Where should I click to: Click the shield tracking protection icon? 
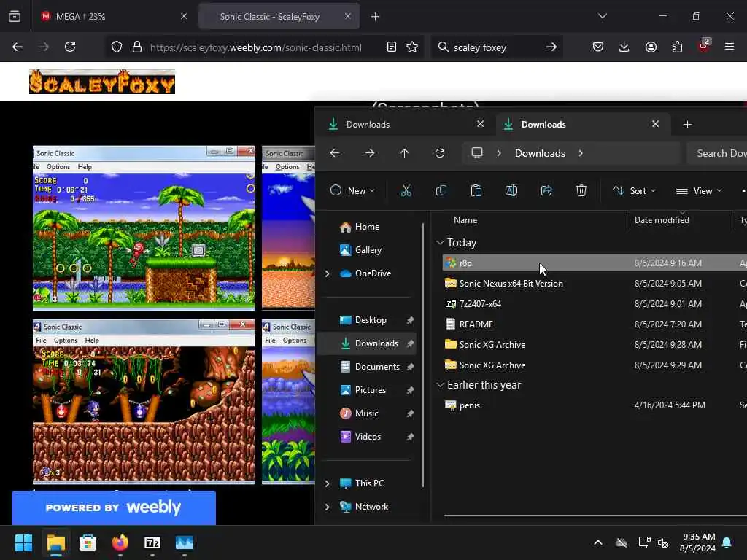[117, 47]
